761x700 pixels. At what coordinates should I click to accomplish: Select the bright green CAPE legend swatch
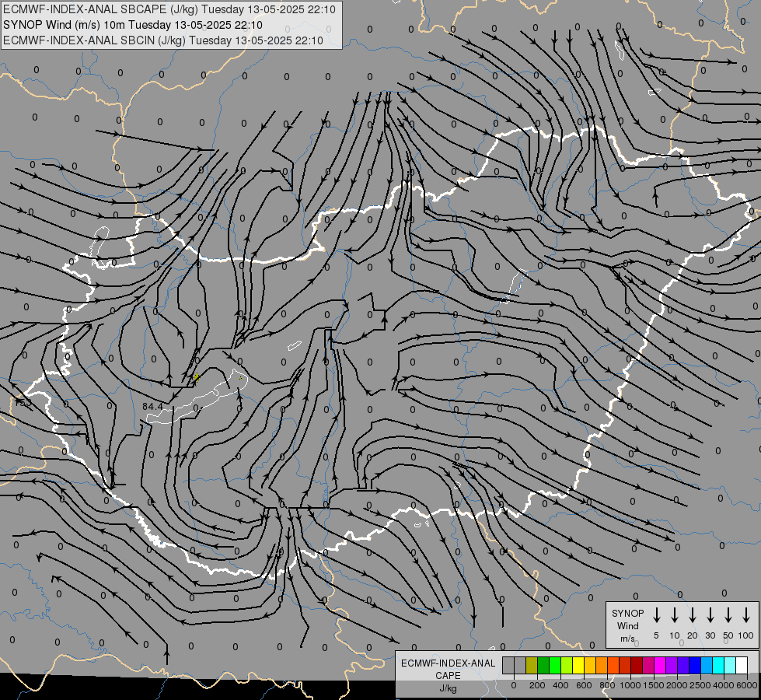coord(555,665)
